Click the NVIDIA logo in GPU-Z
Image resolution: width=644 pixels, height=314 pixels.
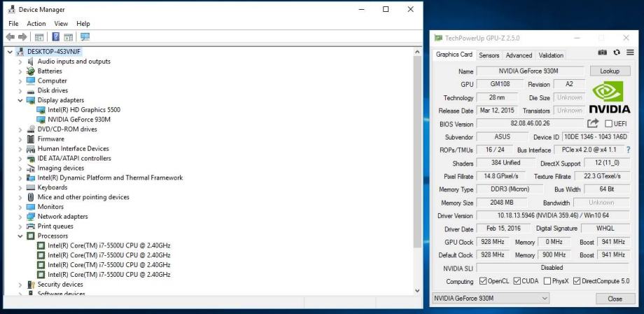pos(610,97)
